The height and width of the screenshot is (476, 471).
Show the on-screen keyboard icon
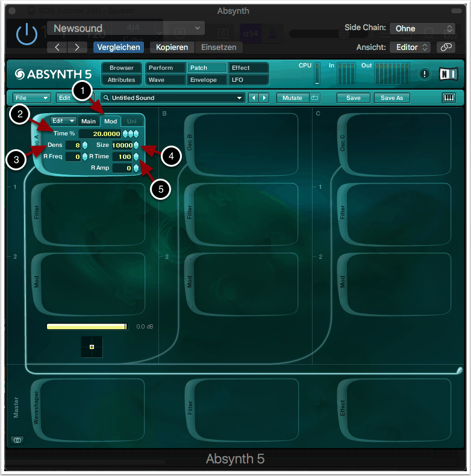point(449,97)
